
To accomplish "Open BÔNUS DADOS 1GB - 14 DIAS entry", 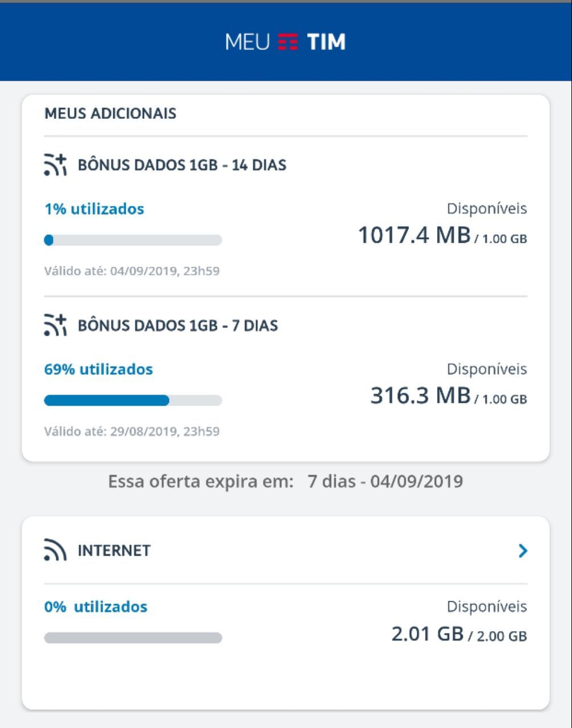I will tap(182, 166).
